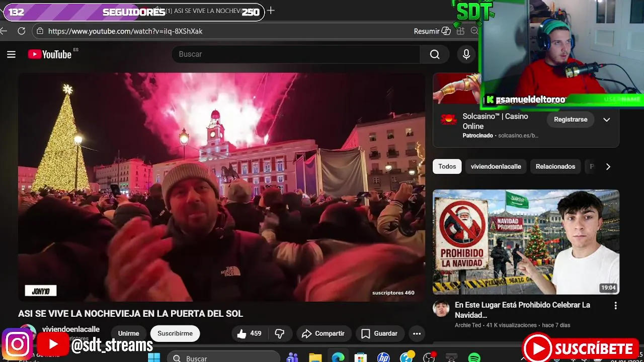Open Microsoft Edge from the taskbar
Viewport: 644px width, 362px height.
338,358
